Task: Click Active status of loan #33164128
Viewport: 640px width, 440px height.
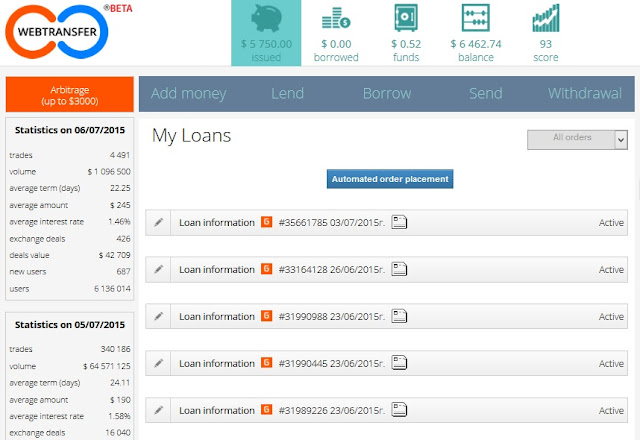Action: pyautogui.click(x=611, y=269)
